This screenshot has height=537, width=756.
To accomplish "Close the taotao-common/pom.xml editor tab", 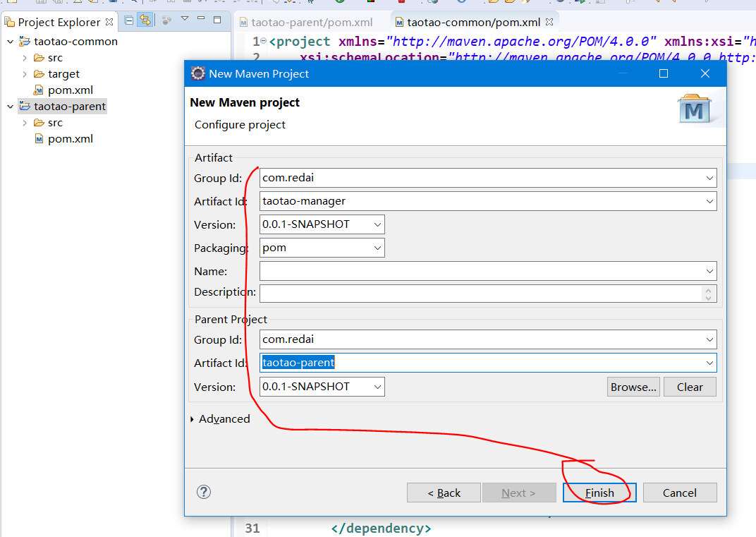I will [549, 22].
